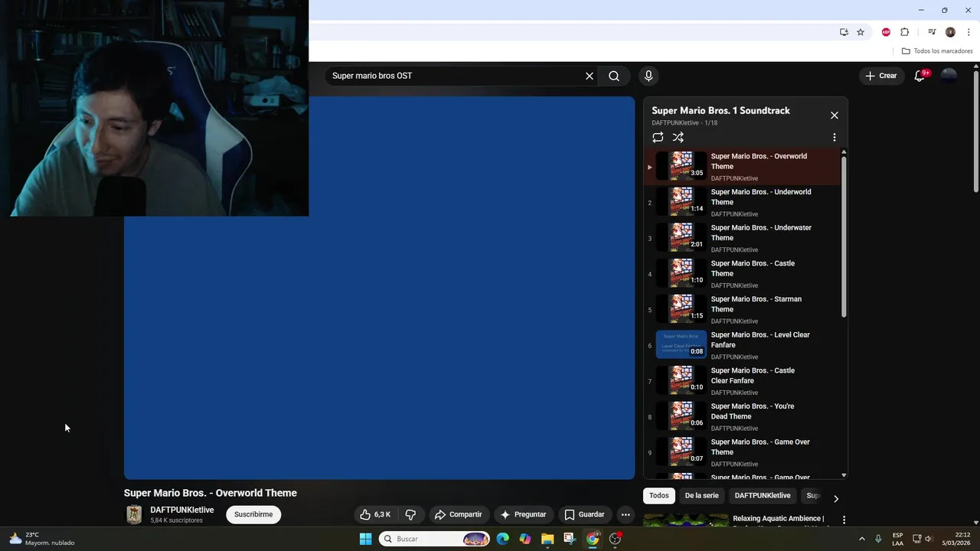The width and height of the screenshot is (980, 551).
Task: Click the DAFTPUNKletlive channel avatar
Action: [x=134, y=515]
